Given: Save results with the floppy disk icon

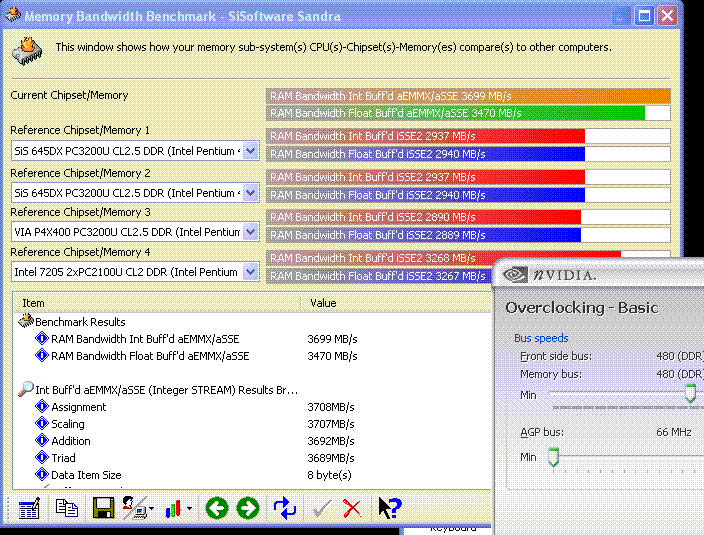Looking at the screenshot, I should point(103,508).
